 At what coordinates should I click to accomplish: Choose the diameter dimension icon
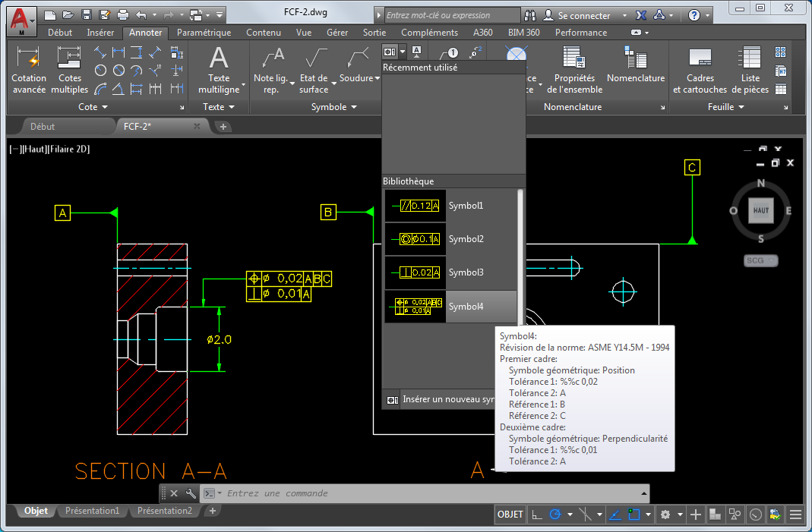click(118, 71)
